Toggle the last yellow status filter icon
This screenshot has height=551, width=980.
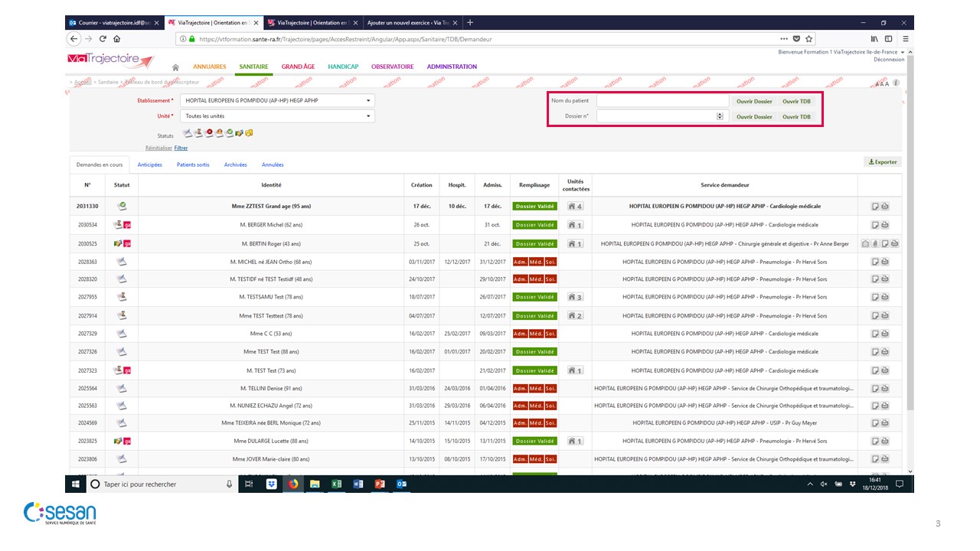[249, 133]
